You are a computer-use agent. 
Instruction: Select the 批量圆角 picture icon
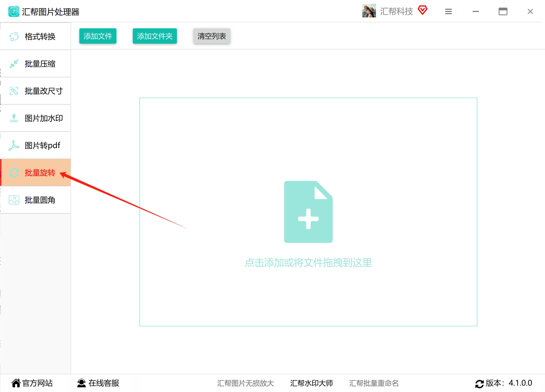tap(14, 200)
